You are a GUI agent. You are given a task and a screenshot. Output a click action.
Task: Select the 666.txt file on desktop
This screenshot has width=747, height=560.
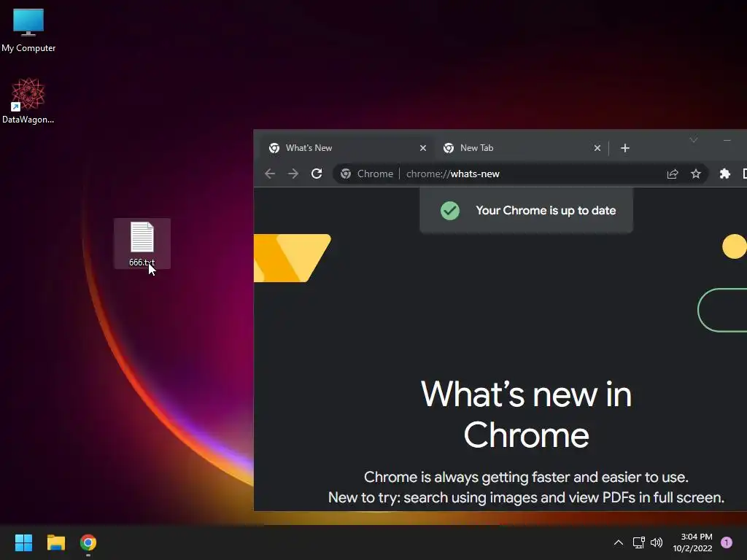click(142, 244)
